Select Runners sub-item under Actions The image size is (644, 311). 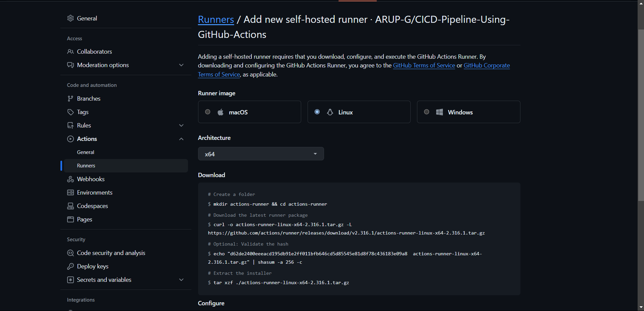(x=126, y=166)
